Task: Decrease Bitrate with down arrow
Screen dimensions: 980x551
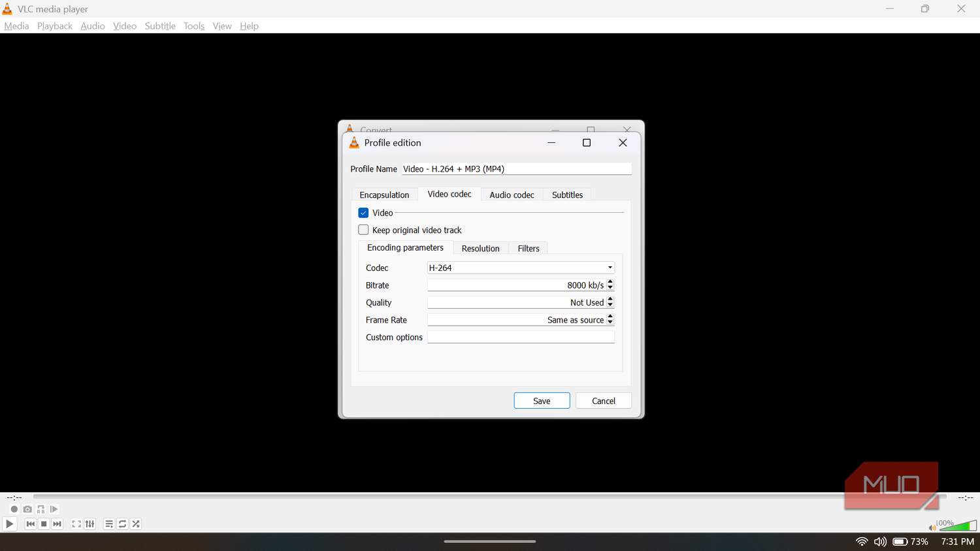Action: coord(610,288)
